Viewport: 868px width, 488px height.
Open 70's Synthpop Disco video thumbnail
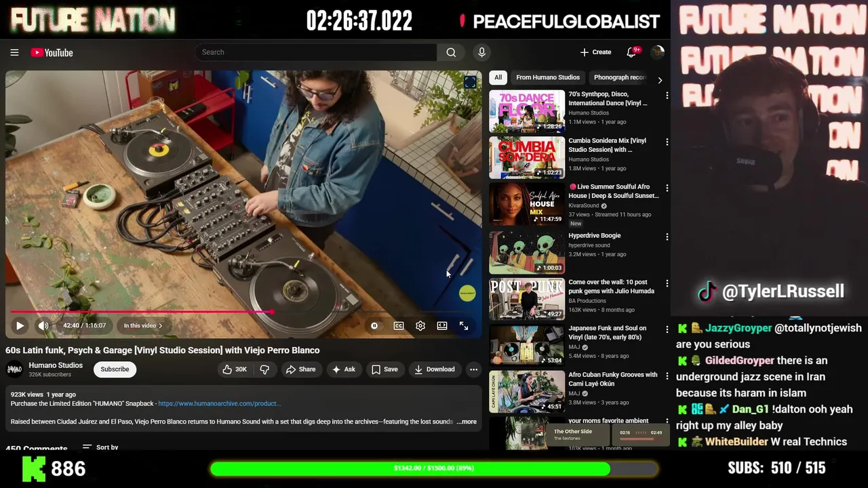(527, 112)
